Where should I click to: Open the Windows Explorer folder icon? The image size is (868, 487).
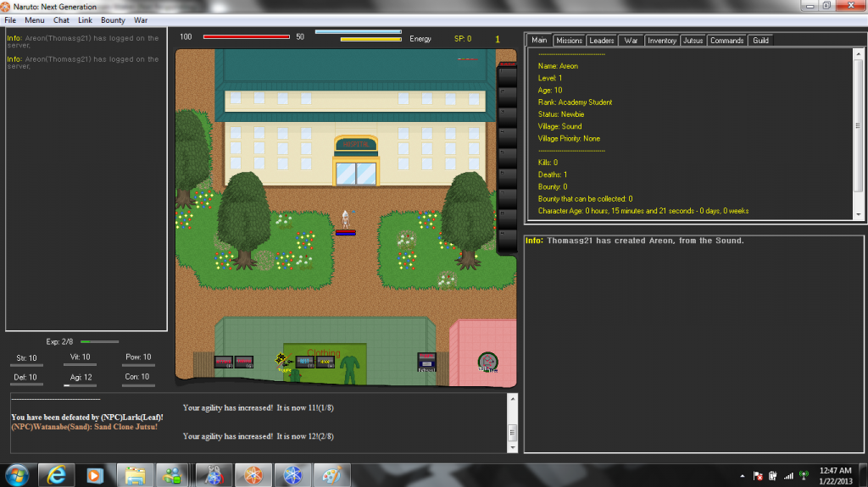tap(135, 475)
